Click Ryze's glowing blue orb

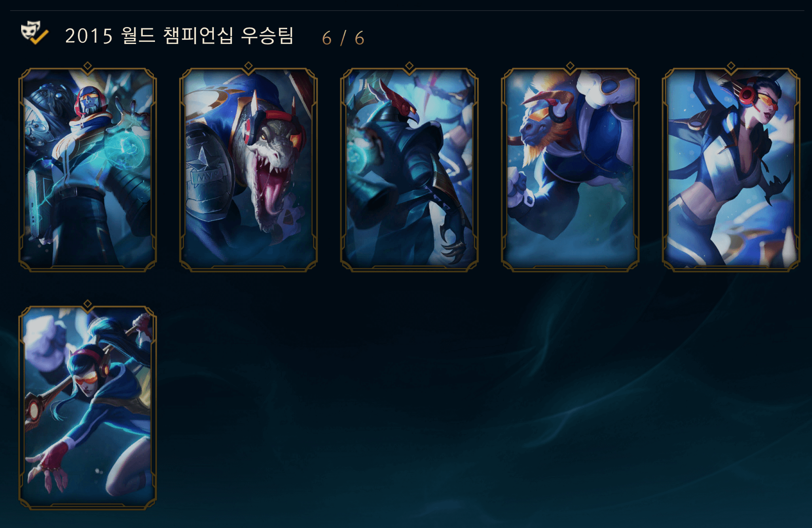tap(124, 151)
